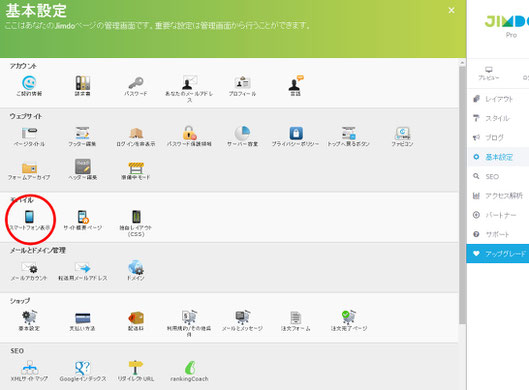Open the パスワード key icon

pos(136,83)
